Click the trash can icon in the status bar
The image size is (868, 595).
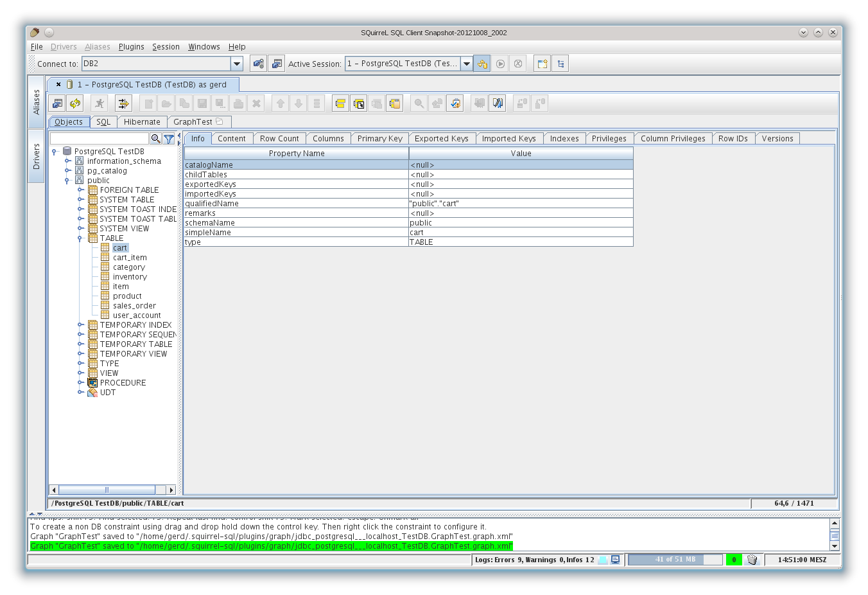(752, 560)
